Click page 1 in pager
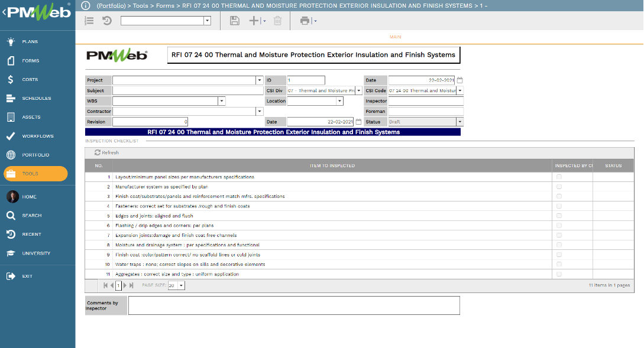Viewport: 644px width, 348px height. pyautogui.click(x=118, y=285)
